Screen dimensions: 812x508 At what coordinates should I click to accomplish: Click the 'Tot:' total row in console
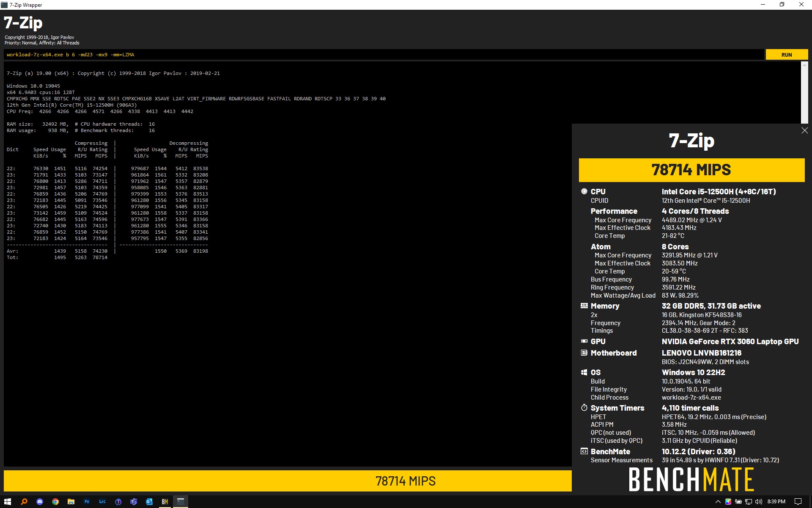pos(57,257)
